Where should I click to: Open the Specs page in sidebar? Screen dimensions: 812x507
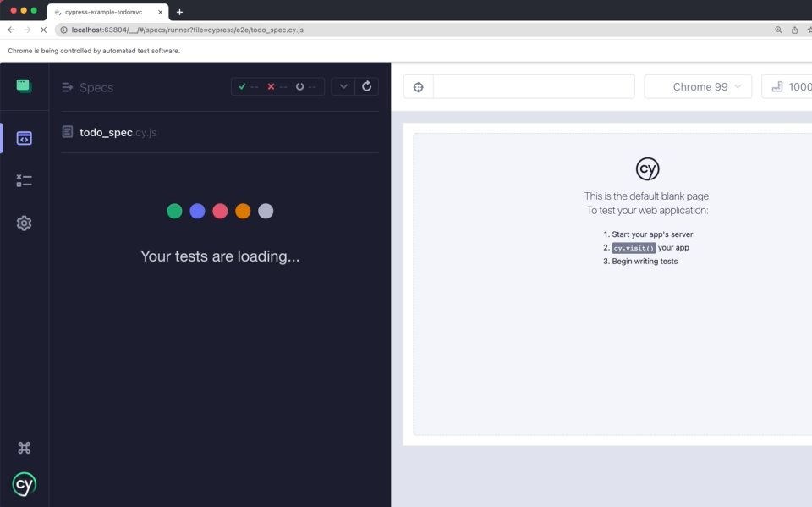(24, 138)
